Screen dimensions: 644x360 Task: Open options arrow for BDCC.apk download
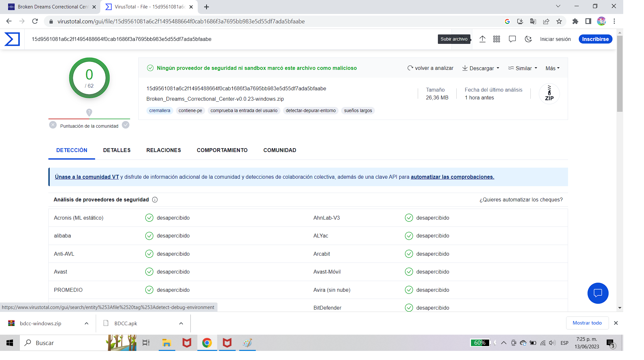pyautogui.click(x=181, y=323)
